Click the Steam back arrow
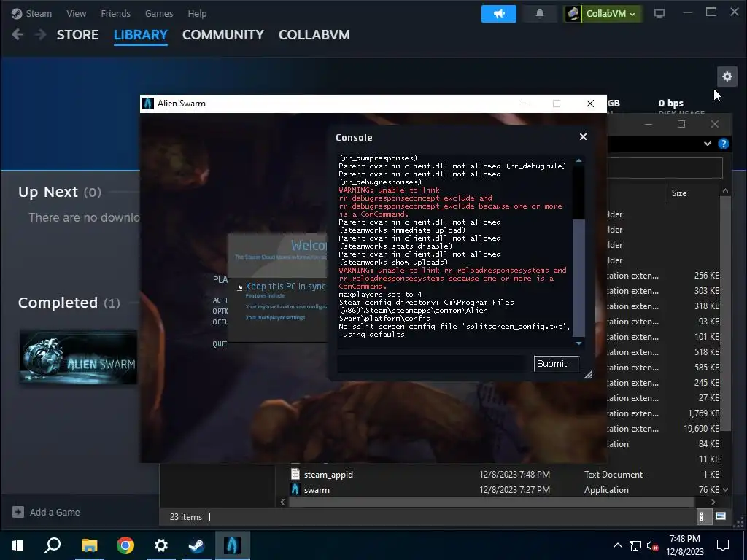The width and height of the screenshot is (747, 560). click(x=18, y=34)
